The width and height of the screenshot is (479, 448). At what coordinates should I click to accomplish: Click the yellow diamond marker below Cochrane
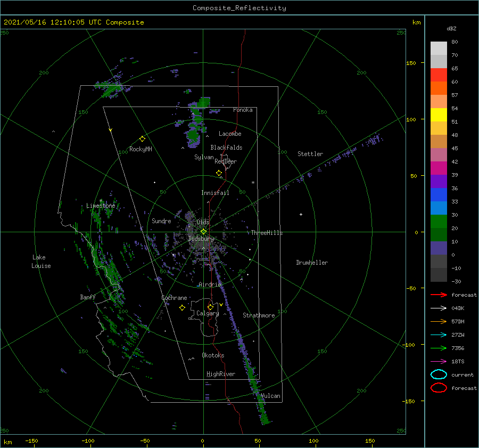point(182,308)
